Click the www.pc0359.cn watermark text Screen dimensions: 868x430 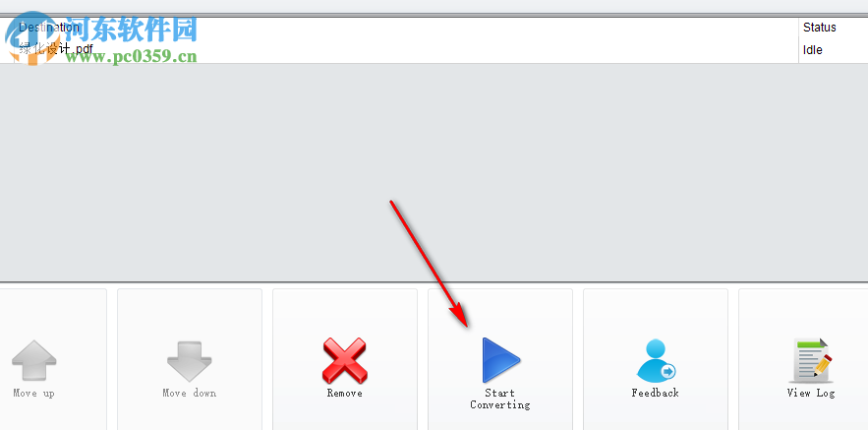(x=131, y=55)
